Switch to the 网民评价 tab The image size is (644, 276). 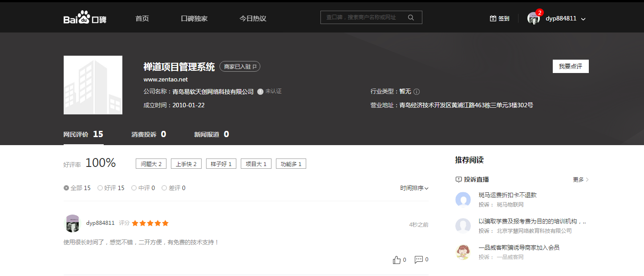(x=84, y=134)
